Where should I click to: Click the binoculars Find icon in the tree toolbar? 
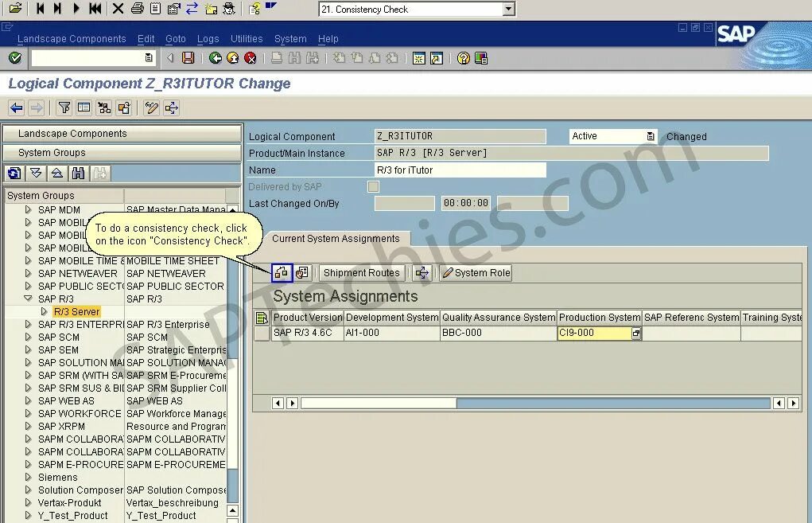pos(78,173)
